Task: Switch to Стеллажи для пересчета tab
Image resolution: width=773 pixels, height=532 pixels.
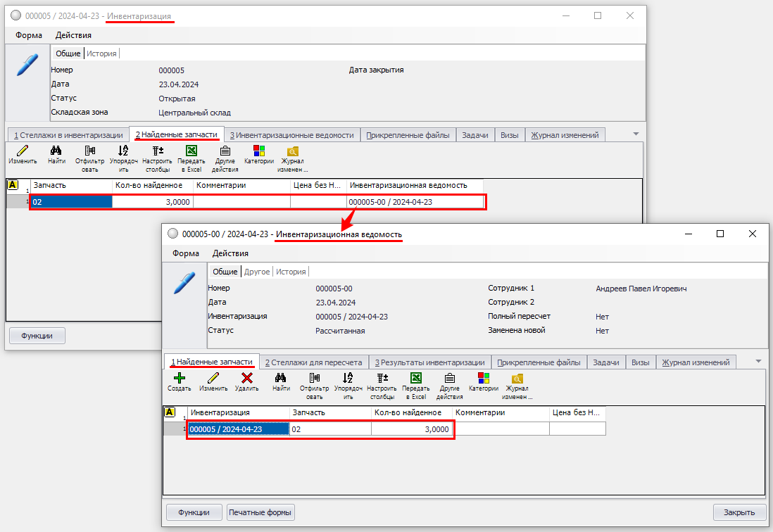Action: pyautogui.click(x=313, y=362)
